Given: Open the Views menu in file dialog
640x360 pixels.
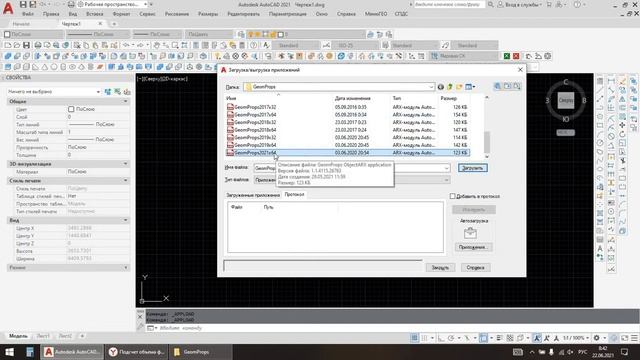Looking at the screenshot, I should click(x=470, y=87).
